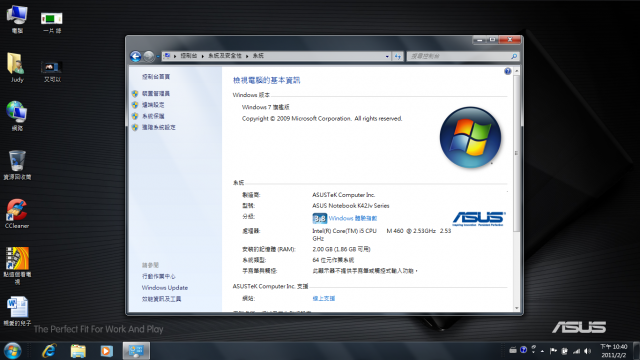Open the Action Center flag tray icon
The height and width of the screenshot is (360, 640).
(x=553, y=351)
